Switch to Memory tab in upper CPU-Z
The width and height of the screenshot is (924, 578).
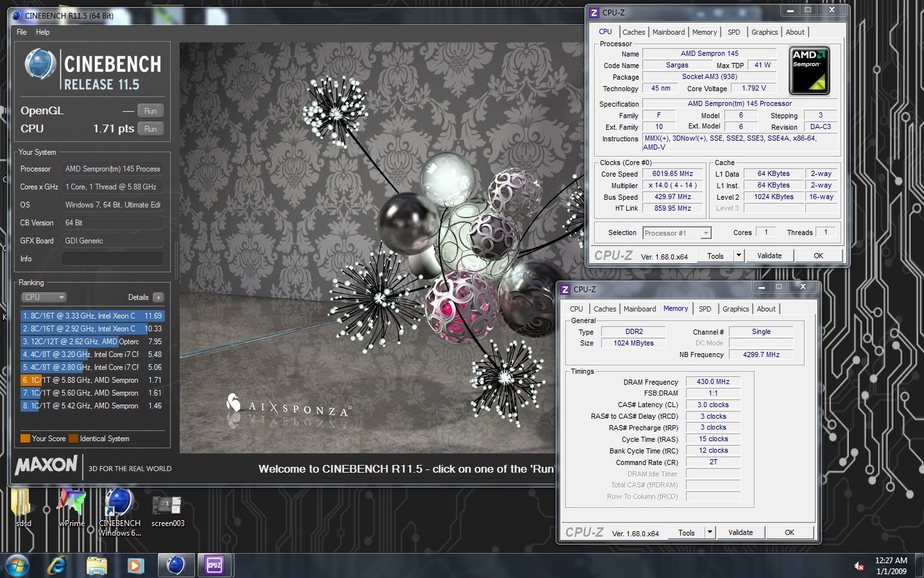705,32
